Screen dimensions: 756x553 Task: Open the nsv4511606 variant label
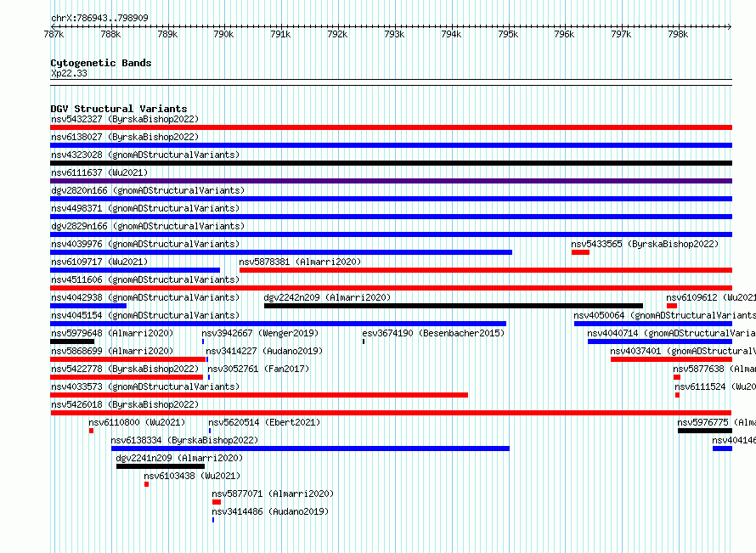(x=145, y=279)
